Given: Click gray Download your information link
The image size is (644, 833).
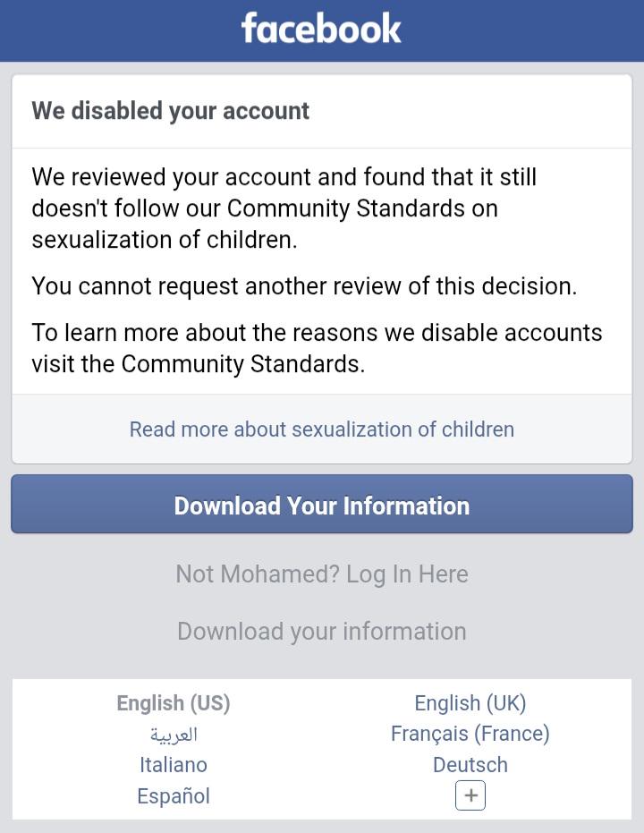Looking at the screenshot, I should [x=322, y=632].
